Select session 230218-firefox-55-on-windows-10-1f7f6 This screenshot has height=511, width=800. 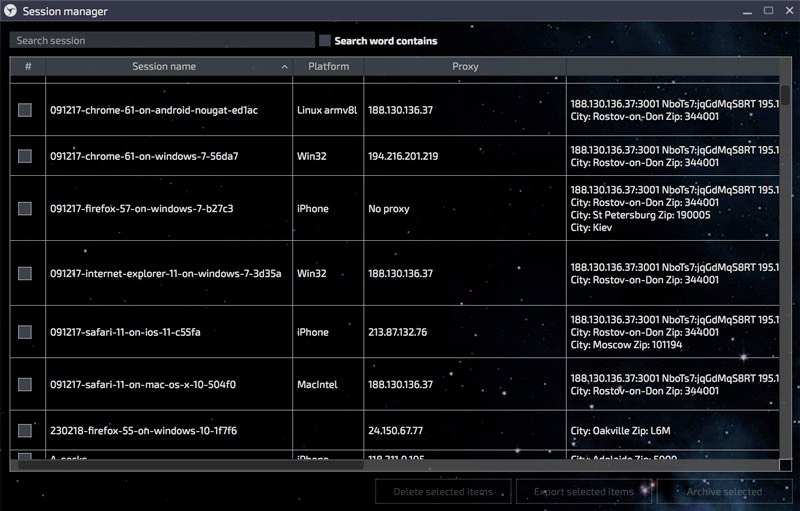pyautogui.click(x=143, y=430)
